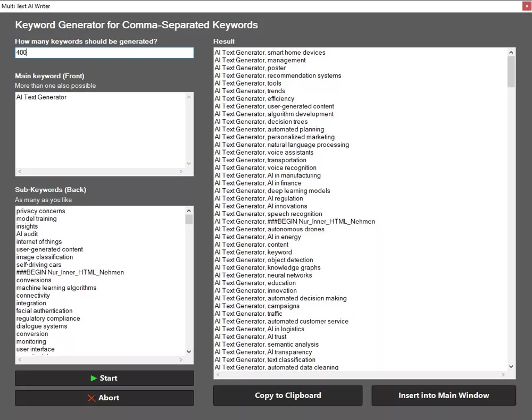Select 'conversions' sub-keyword line
This screenshot has height=420, width=532.
(34, 280)
